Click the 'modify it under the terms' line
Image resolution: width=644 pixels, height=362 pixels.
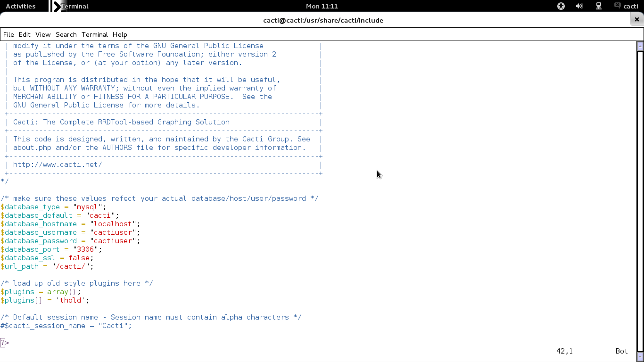pyautogui.click(x=138, y=46)
